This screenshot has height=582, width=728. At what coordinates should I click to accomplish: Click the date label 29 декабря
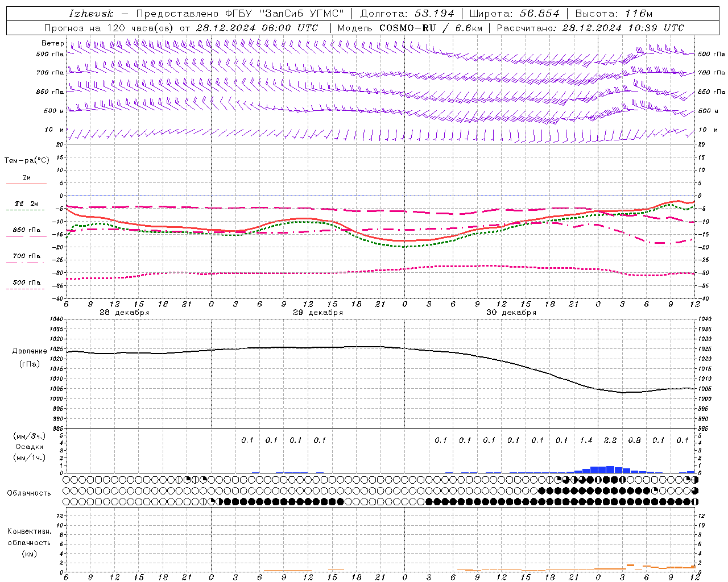pos(318,313)
